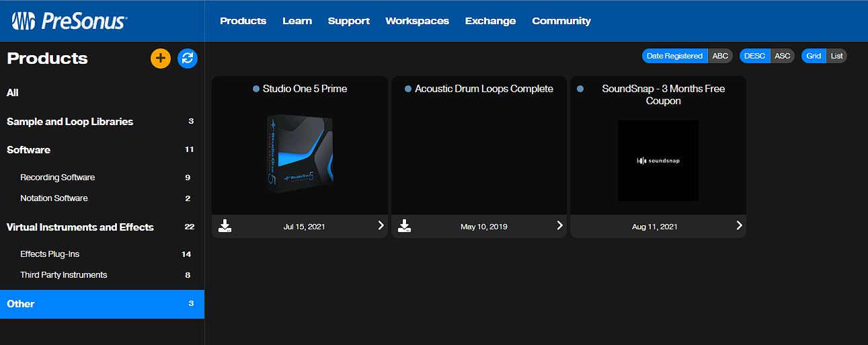Open the Products menu in header
This screenshot has width=868, height=345.
243,21
